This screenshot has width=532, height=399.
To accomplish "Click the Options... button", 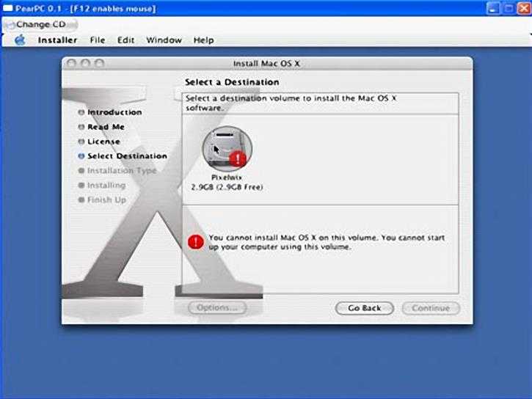I will click(x=217, y=308).
